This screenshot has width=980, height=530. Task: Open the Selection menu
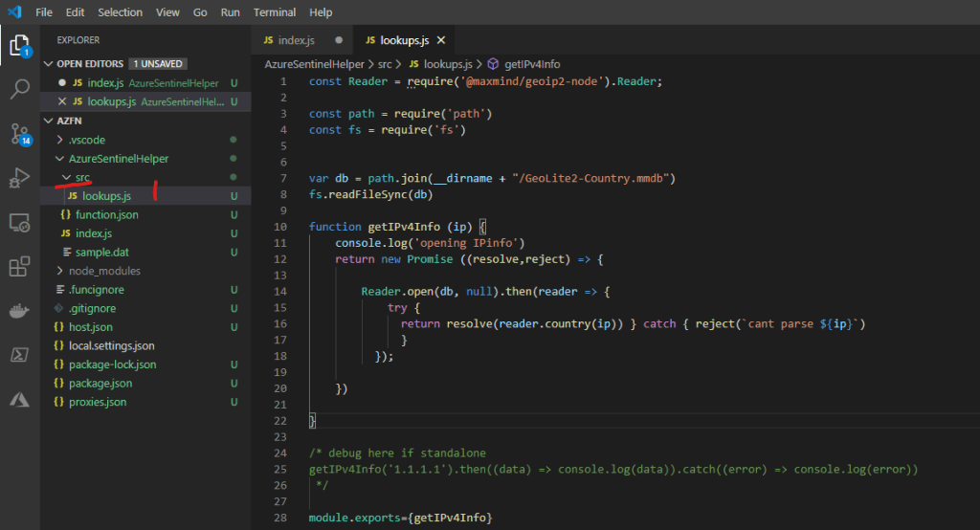point(121,12)
